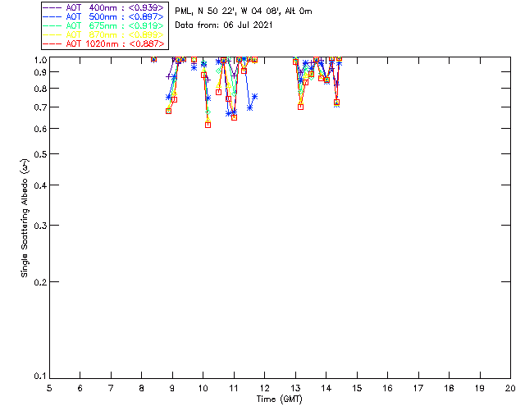Click the 20 tick label on time axis
Image resolution: width=525 pixels, height=420 pixels.
point(510,387)
